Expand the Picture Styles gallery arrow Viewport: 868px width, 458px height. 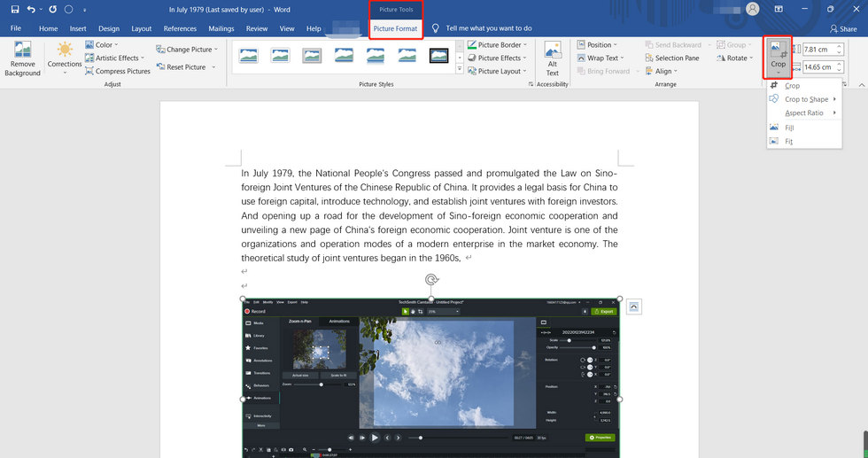[x=459, y=68]
